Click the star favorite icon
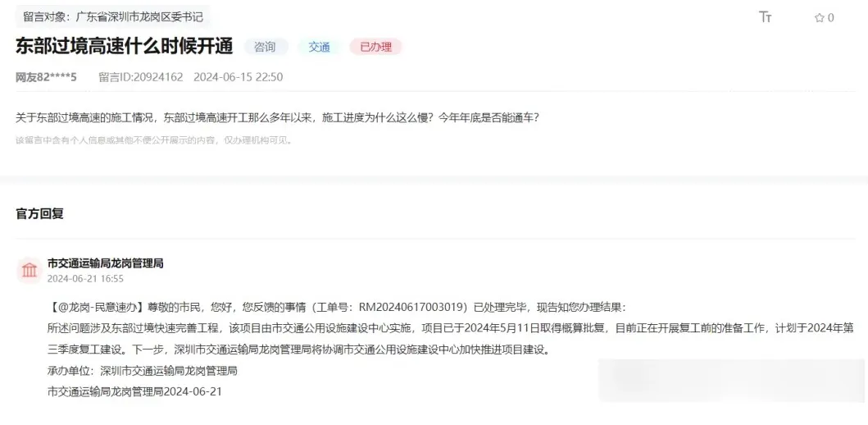Screen dimensions: 868x425 [820, 18]
